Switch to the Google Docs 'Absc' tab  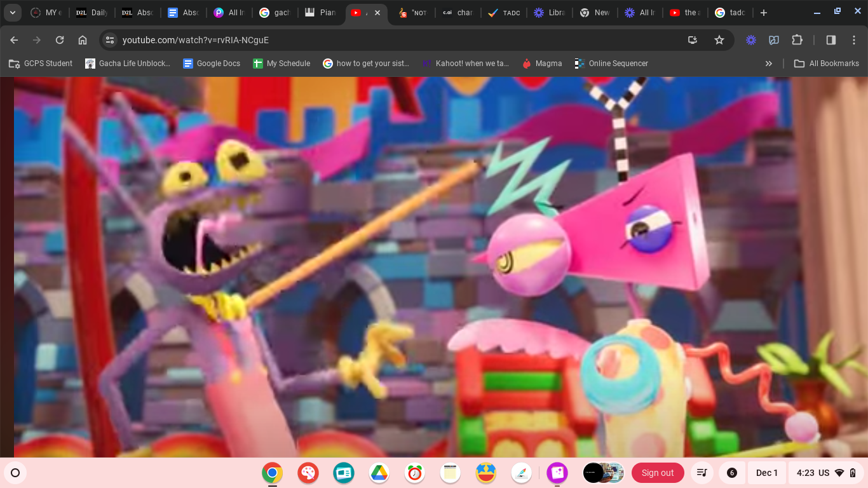[x=183, y=13]
